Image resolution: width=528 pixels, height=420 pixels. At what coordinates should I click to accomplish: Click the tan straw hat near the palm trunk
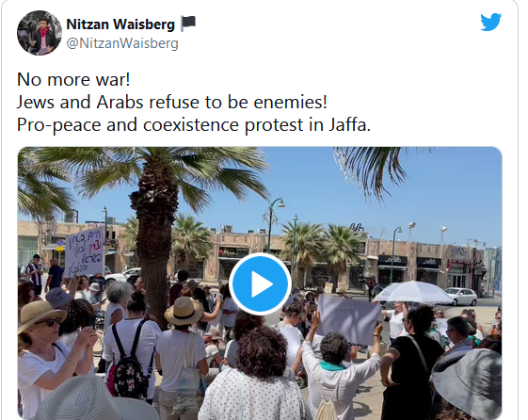pos(184,310)
